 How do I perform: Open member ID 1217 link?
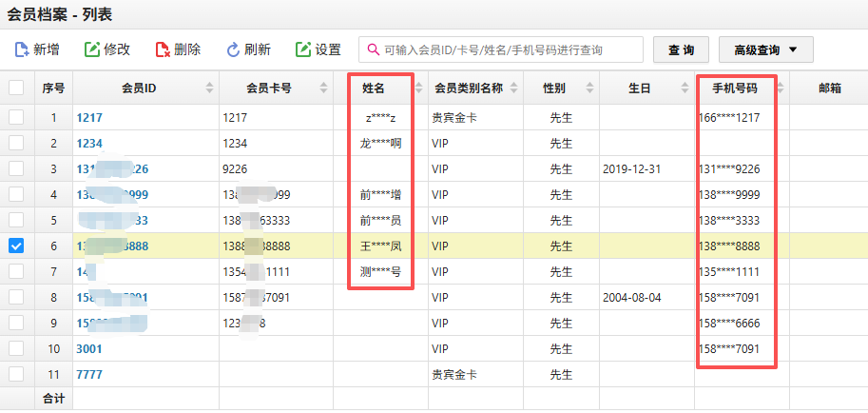pyautogui.click(x=89, y=118)
